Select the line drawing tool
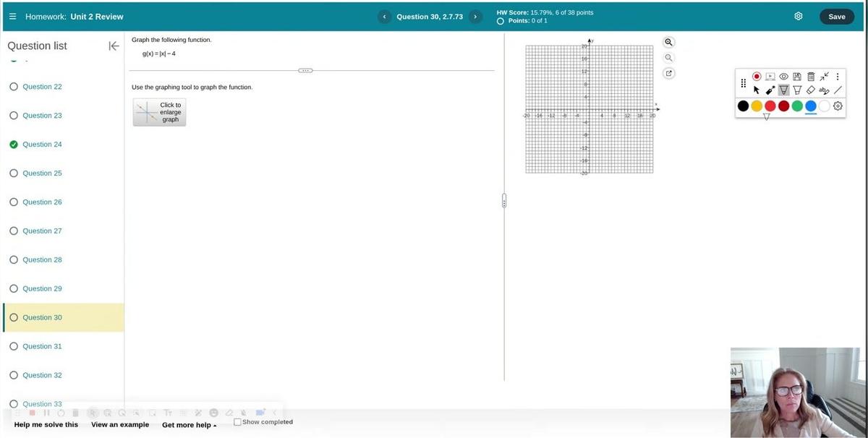868x438 pixels. 838,90
